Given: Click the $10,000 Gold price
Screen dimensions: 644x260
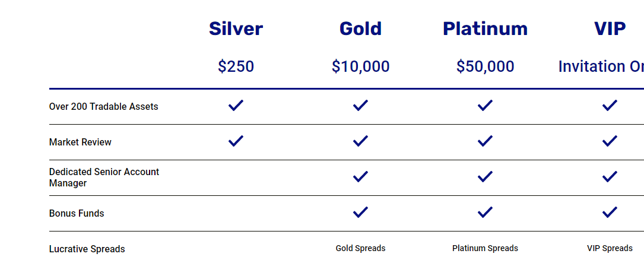Looking at the screenshot, I should point(360,66).
